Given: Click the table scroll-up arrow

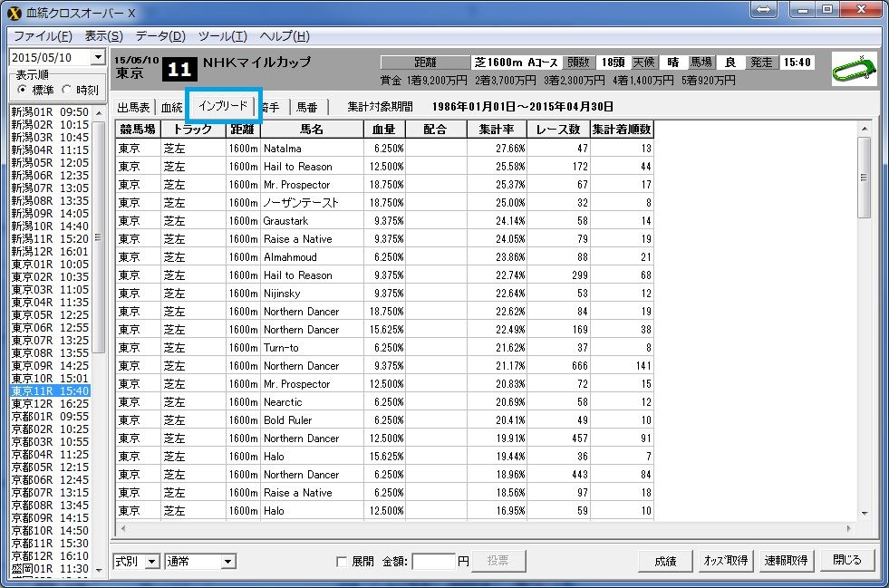Looking at the screenshot, I should pyautogui.click(x=864, y=129).
